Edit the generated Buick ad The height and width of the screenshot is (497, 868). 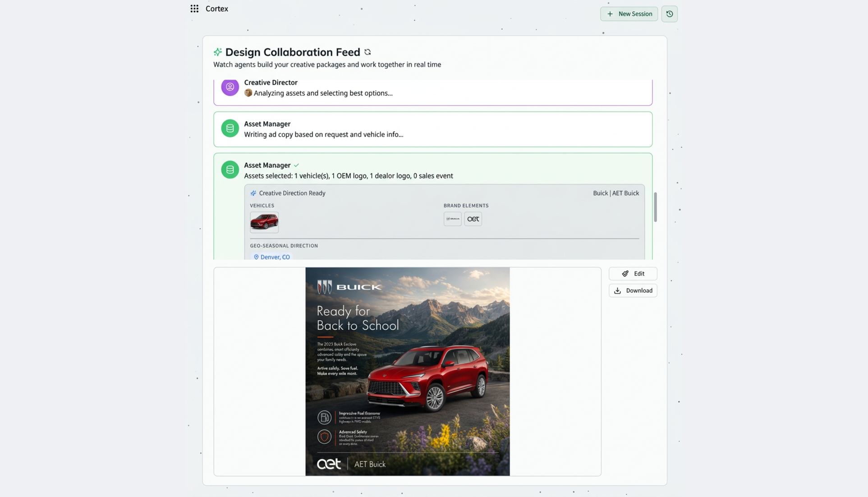(633, 274)
